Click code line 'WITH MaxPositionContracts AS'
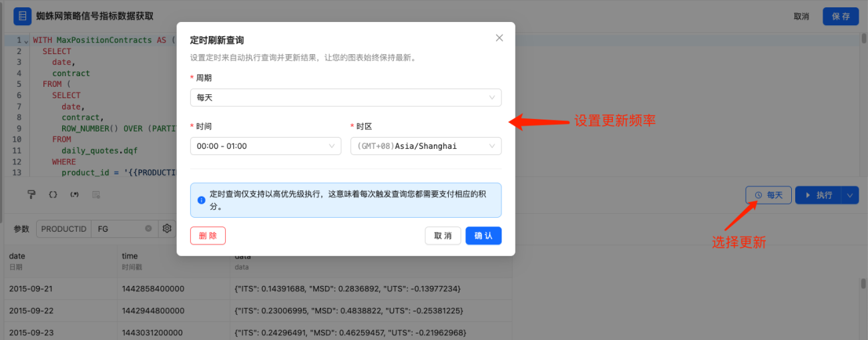 [x=103, y=40]
